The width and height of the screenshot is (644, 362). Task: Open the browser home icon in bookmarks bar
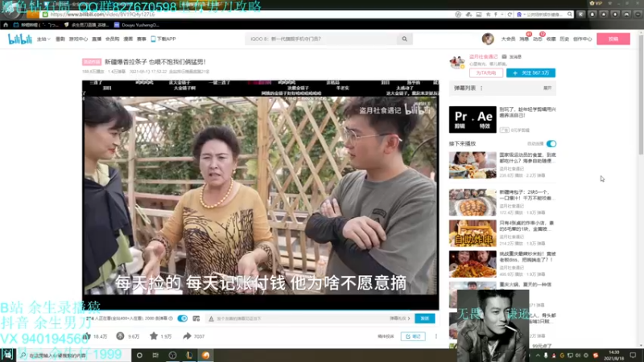pyautogui.click(x=6, y=25)
